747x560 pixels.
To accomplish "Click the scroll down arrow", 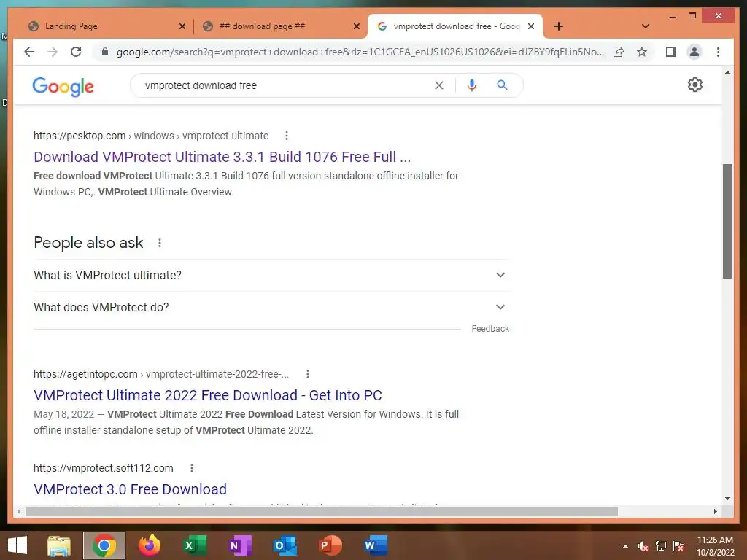I will [727, 499].
